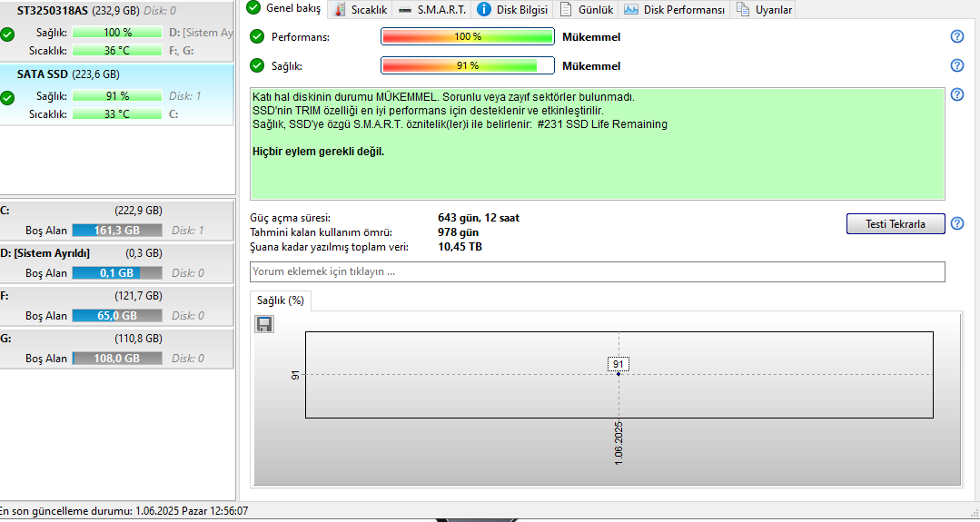Click the green check icon next to Performans
This screenshot has height=522, width=980.
(257, 37)
